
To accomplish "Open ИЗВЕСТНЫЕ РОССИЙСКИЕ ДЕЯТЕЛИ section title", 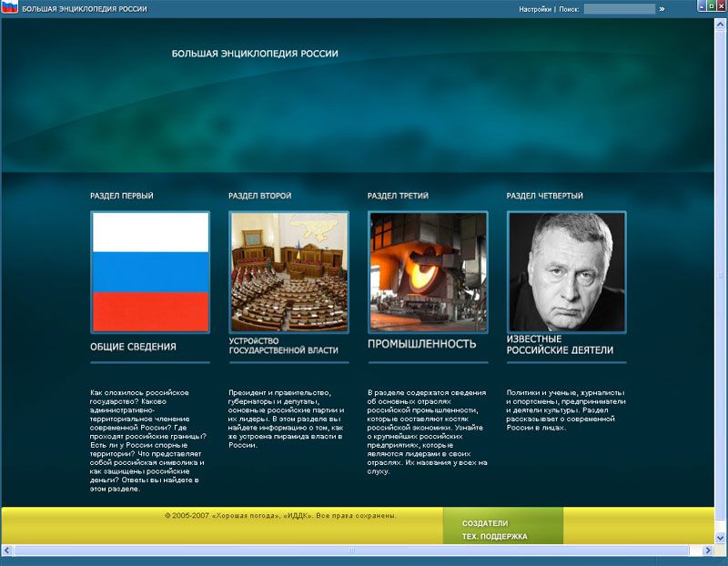I will pos(560,344).
